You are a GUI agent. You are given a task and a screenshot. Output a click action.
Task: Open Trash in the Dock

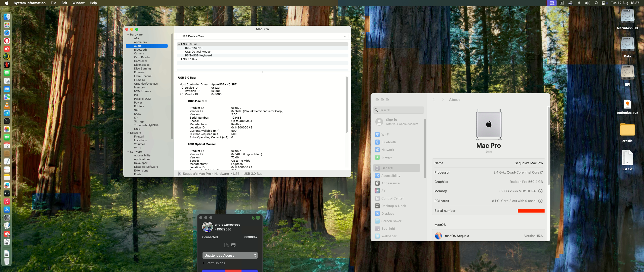(x=7, y=261)
